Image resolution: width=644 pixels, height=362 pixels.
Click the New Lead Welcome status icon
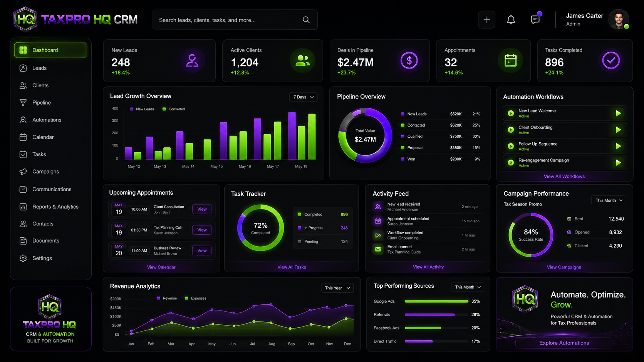click(x=511, y=113)
